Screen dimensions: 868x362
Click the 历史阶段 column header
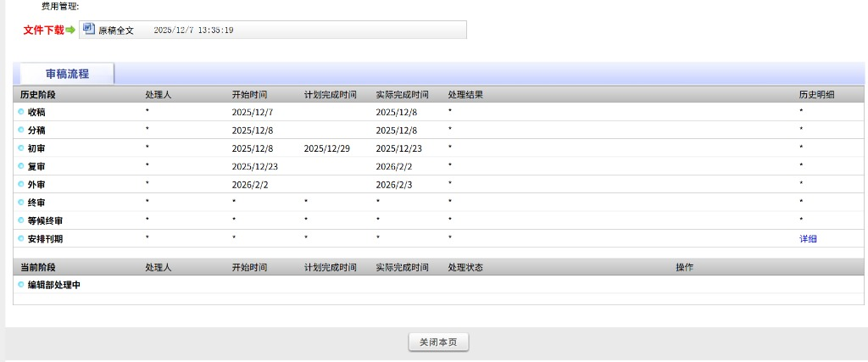(x=37, y=94)
